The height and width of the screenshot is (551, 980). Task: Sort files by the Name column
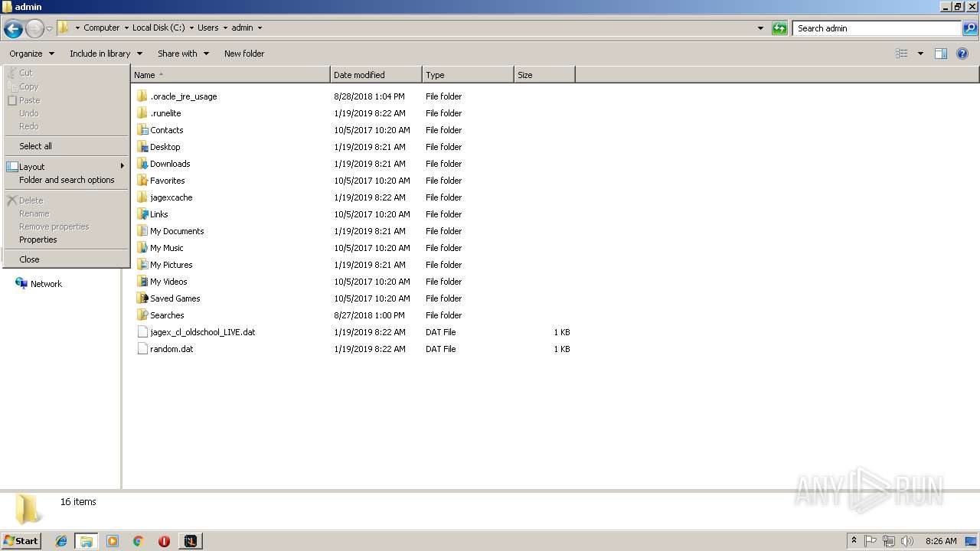coord(230,75)
